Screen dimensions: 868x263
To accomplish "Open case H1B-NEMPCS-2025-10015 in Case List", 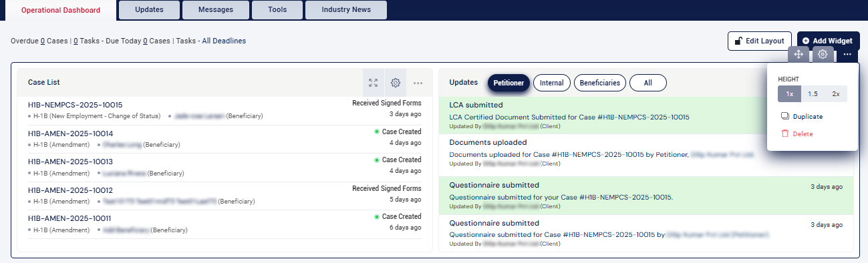I will click(x=76, y=105).
